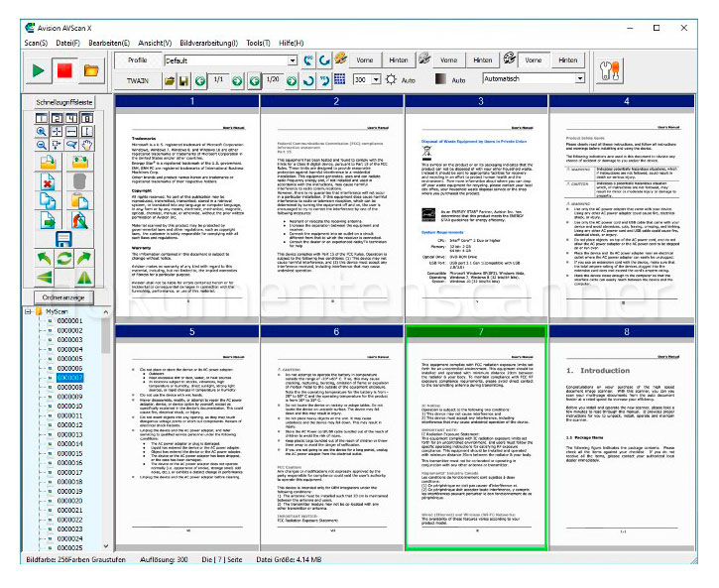Image resolution: width=719 pixels, height=588 pixels.
Task: Start scanning with the green play button
Action: click(39, 70)
